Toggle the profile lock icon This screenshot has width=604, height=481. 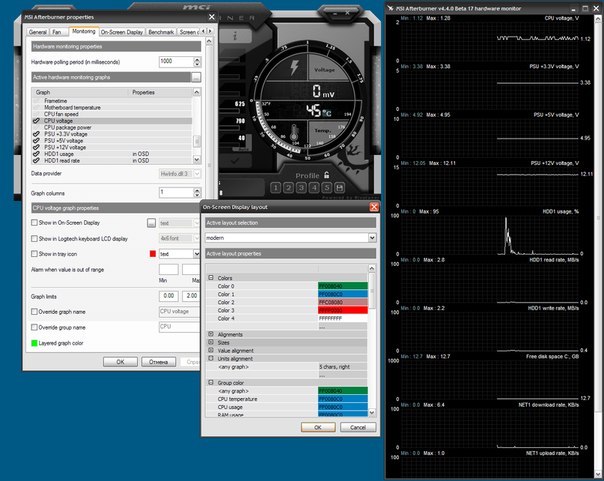pyautogui.click(x=327, y=175)
